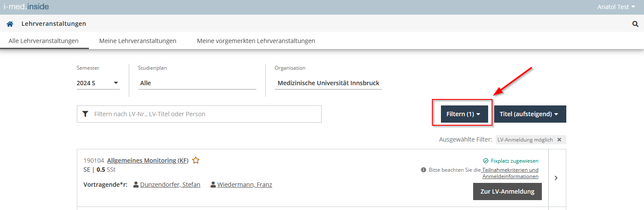
Task: Click the funnel icon in filter field
Action: coord(85,114)
